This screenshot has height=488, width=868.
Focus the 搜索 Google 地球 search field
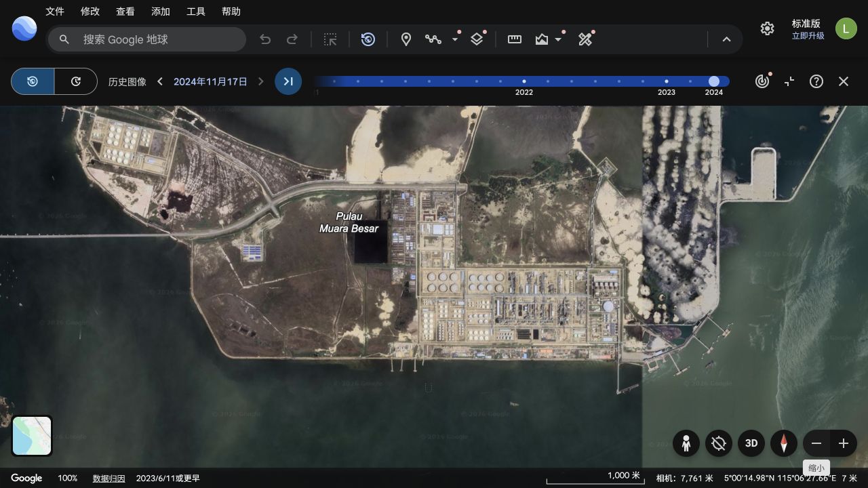pos(146,39)
